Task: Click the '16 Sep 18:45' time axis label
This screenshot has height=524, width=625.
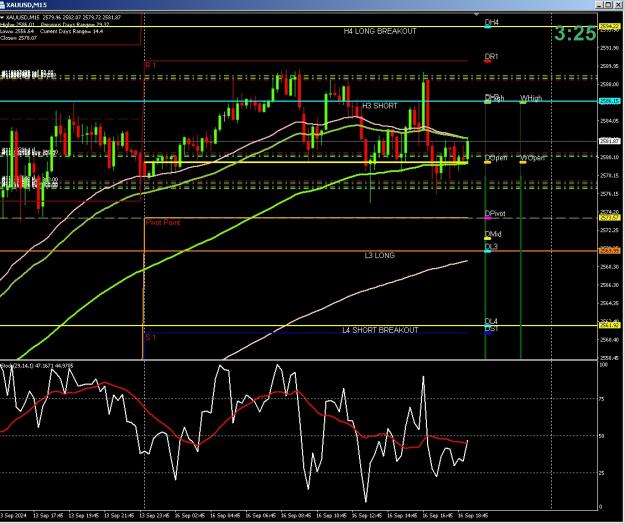Action: (x=473, y=516)
